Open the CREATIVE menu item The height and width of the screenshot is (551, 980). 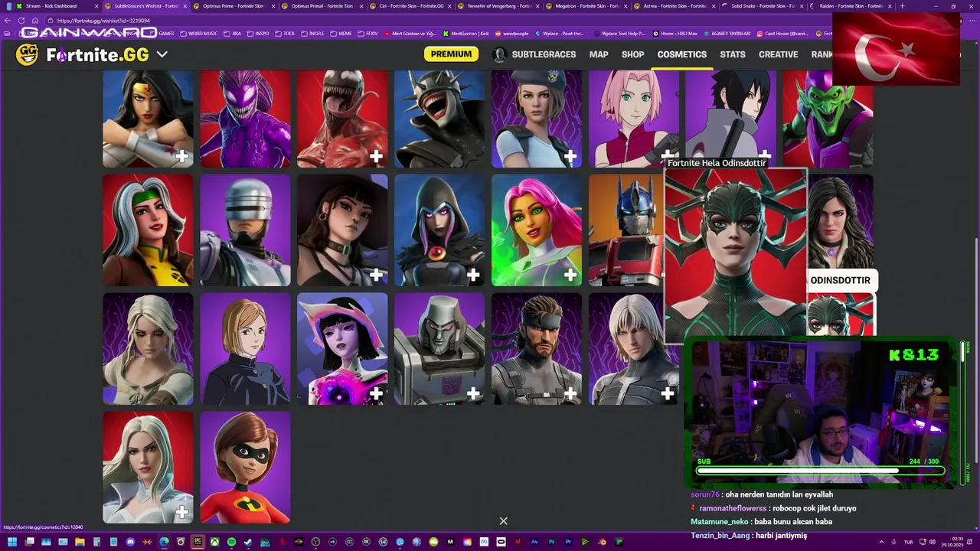point(778,54)
